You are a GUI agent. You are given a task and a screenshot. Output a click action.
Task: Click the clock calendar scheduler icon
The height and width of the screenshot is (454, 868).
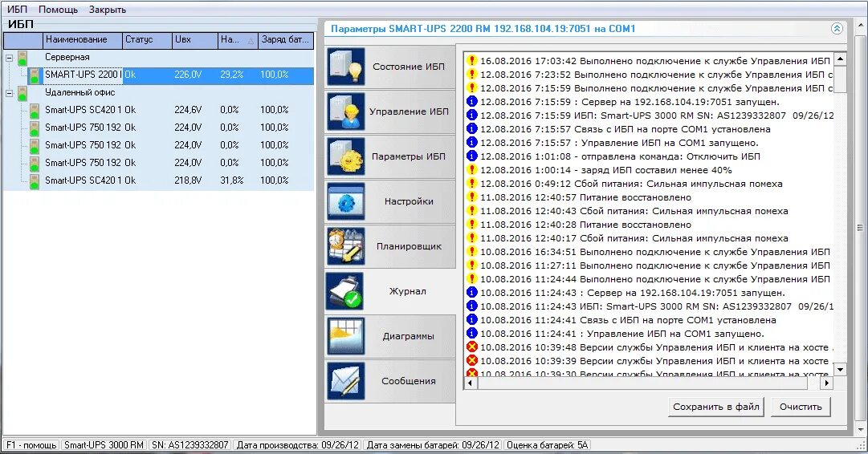[345, 246]
